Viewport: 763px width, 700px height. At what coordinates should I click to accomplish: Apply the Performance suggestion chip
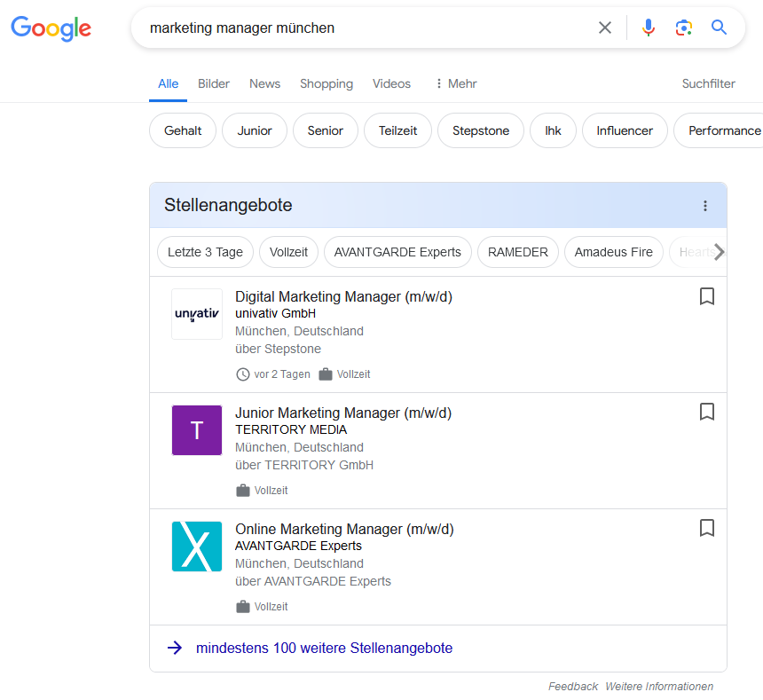tap(720, 130)
